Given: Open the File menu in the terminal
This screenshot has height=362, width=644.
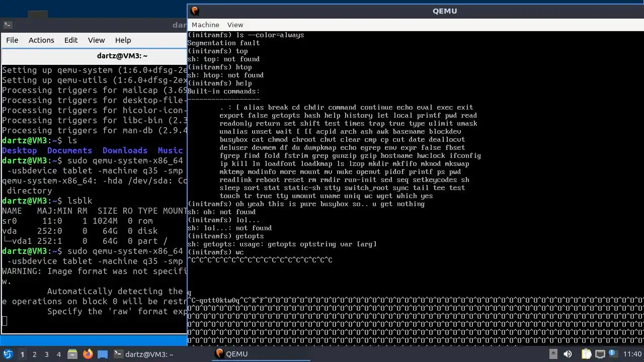Looking at the screenshot, I should click(x=12, y=40).
